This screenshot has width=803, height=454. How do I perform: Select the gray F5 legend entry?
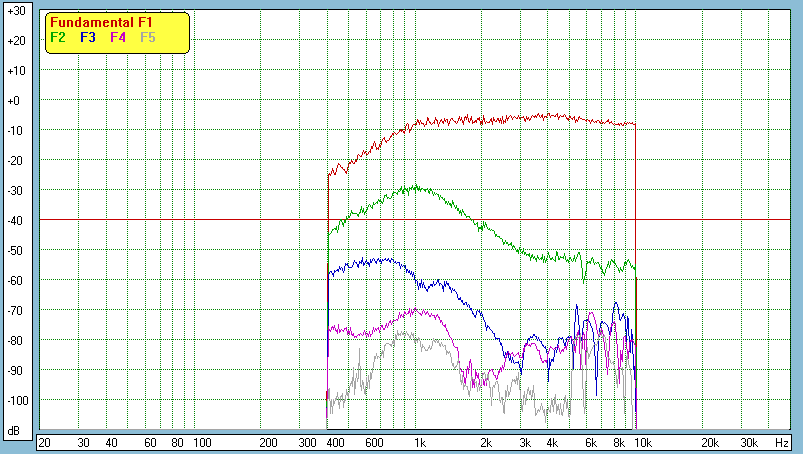click(148, 37)
